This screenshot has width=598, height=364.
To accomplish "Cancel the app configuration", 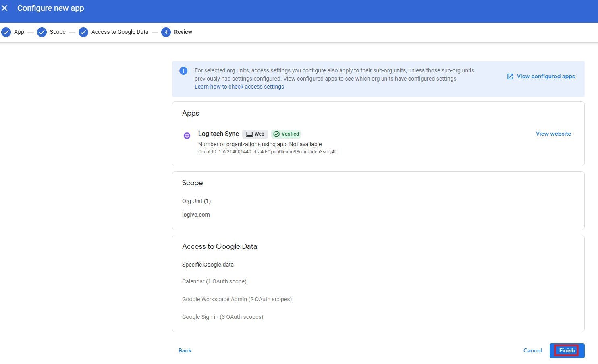I will point(532,350).
